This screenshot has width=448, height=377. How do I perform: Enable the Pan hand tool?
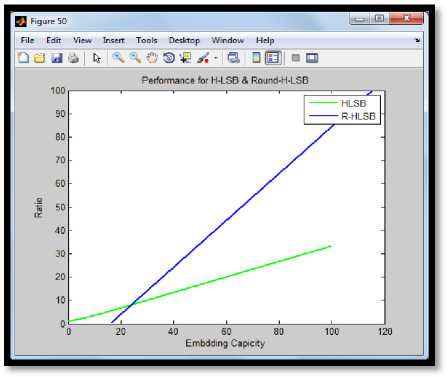[x=152, y=58]
